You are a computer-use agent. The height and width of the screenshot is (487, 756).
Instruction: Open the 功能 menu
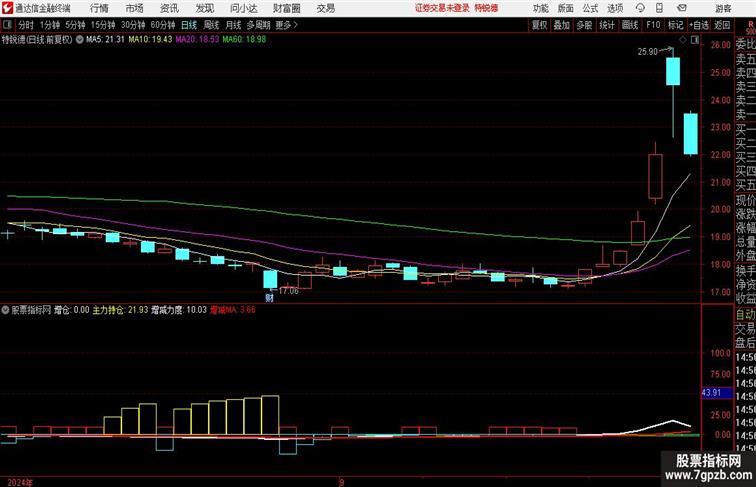tap(541, 8)
